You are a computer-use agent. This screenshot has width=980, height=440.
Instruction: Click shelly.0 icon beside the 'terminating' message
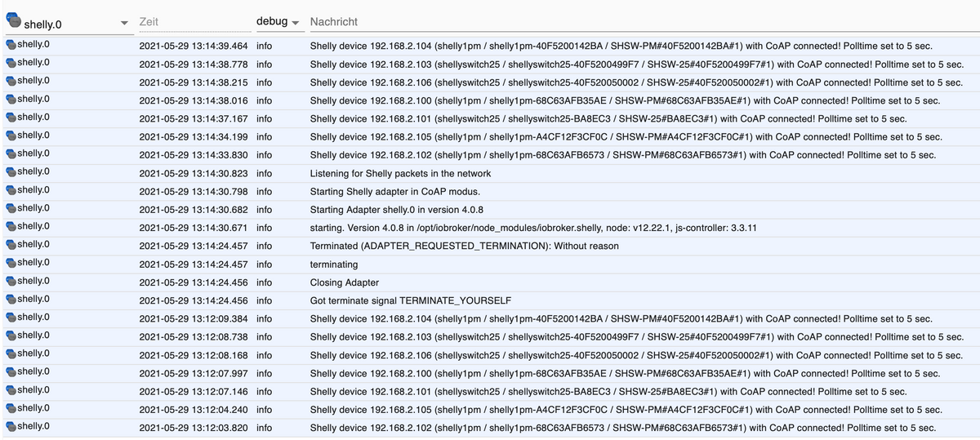pos(11,263)
